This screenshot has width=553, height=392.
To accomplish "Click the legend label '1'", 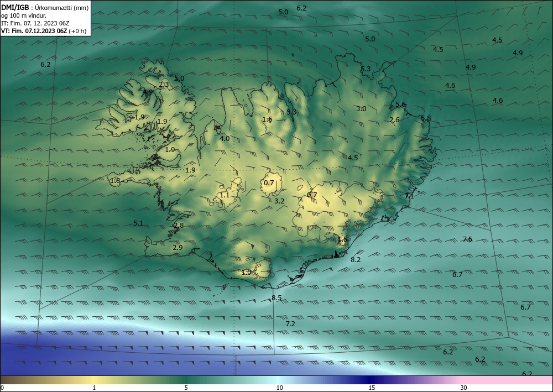I will pyautogui.click(x=94, y=388).
